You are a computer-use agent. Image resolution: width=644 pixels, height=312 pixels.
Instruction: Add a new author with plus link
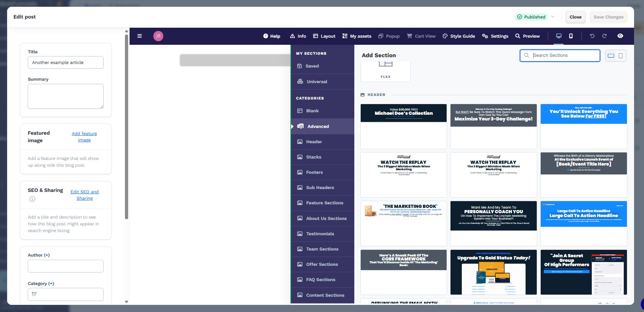[x=47, y=255]
